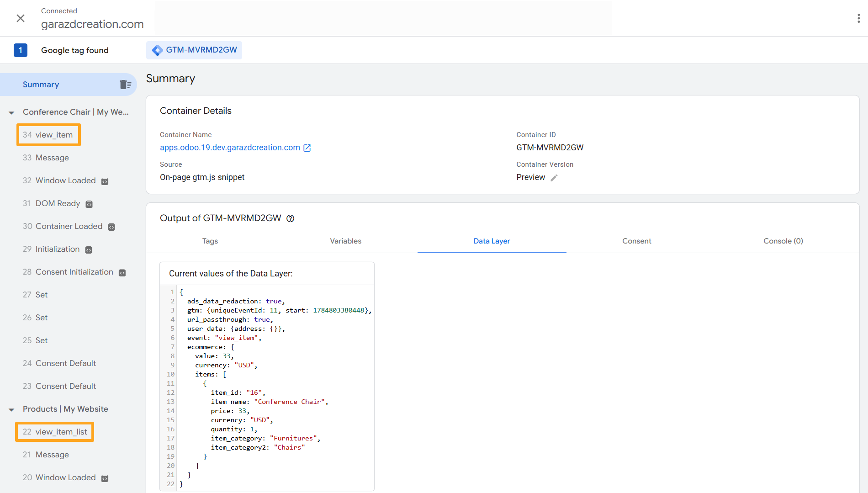
Task: Click the code icon beside Consent Initialization
Action: pos(122,273)
